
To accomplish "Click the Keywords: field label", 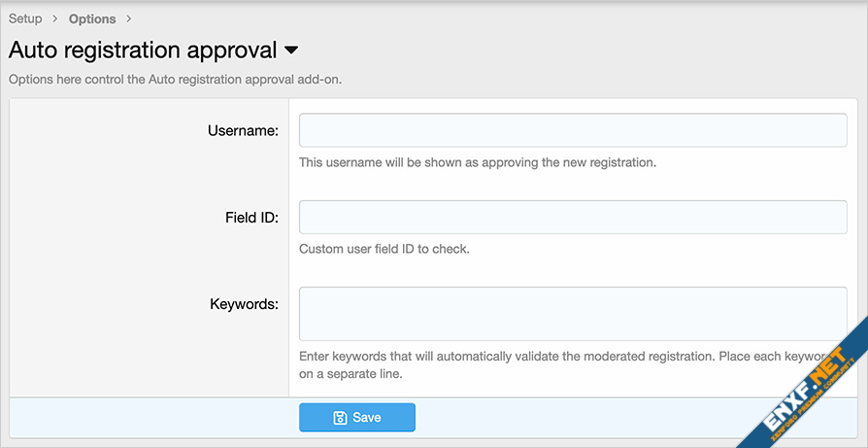I will [x=244, y=304].
